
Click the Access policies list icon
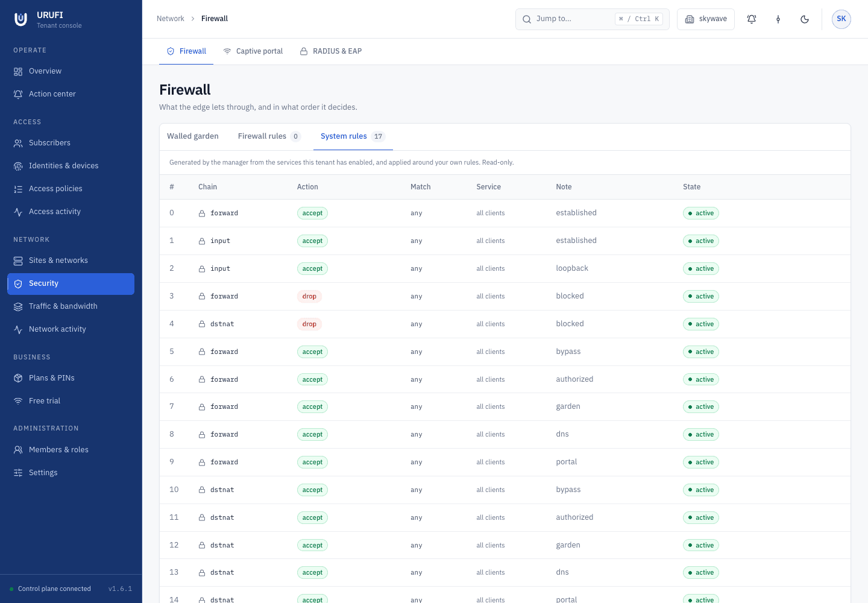[x=18, y=189]
